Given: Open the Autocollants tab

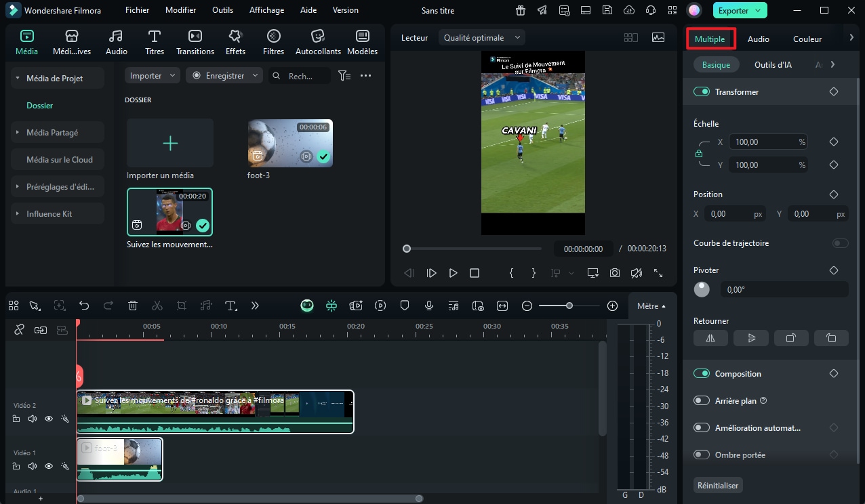Looking at the screenshot, I should point(317,42).
